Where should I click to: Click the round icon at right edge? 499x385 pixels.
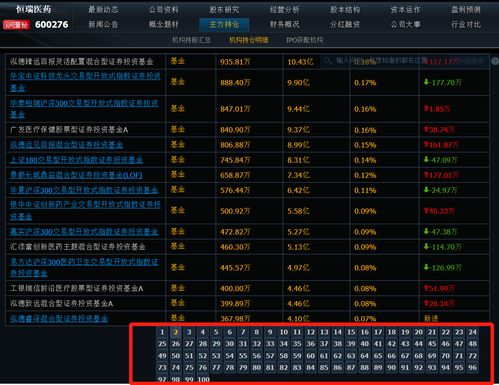(x=495, y=61)
